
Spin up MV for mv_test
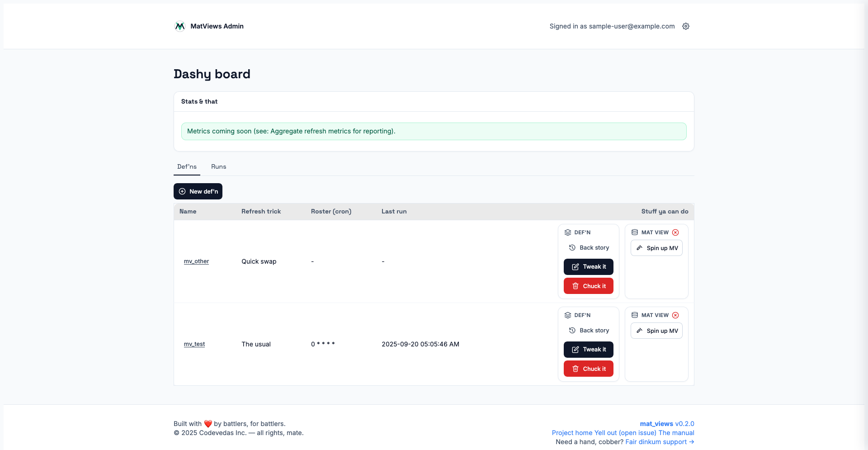point(656,331)
